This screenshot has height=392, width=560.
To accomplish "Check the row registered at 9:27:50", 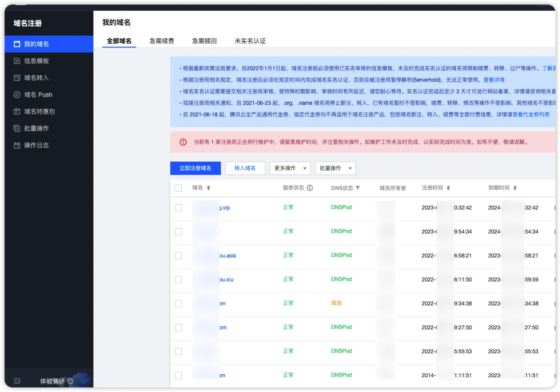I will coord(178,328).
